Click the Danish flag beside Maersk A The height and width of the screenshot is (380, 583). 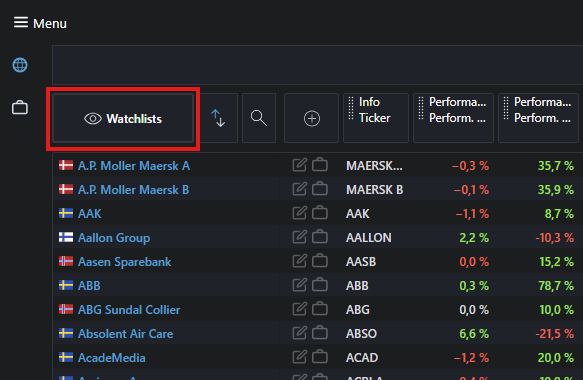pyautogui.click(x=66, y=165)
